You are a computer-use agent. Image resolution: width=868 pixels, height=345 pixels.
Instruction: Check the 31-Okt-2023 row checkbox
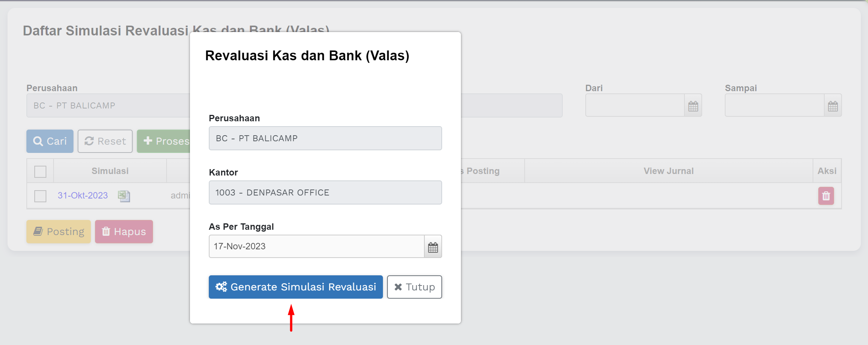[x=40, y=196]
